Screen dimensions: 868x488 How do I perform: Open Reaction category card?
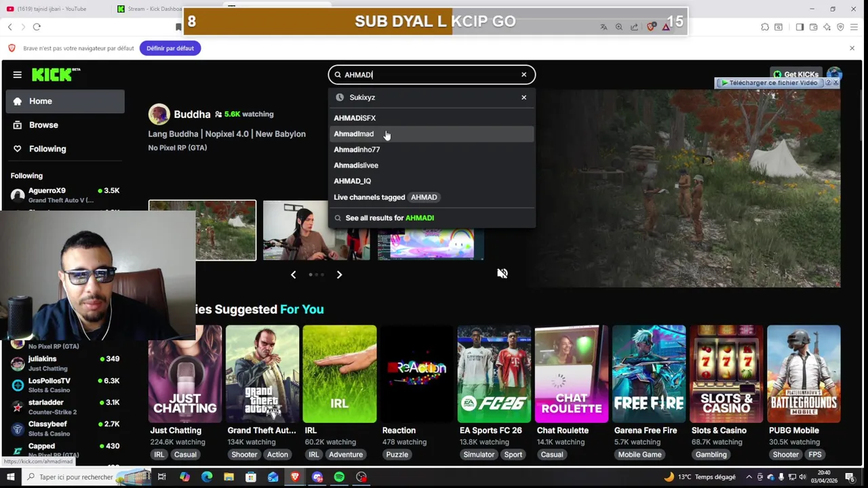click(x=417, y=374)
